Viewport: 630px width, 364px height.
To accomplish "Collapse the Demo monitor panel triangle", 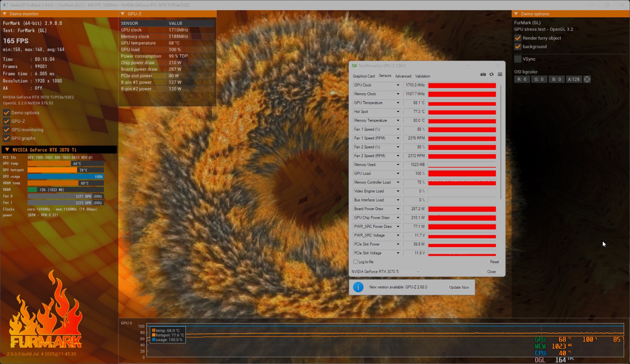I will pos(5,14).
